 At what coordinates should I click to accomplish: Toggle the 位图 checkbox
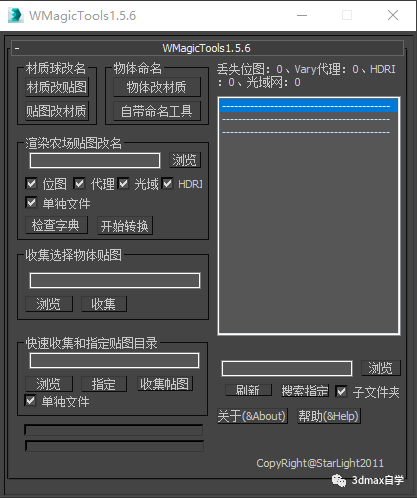[32, 184]
